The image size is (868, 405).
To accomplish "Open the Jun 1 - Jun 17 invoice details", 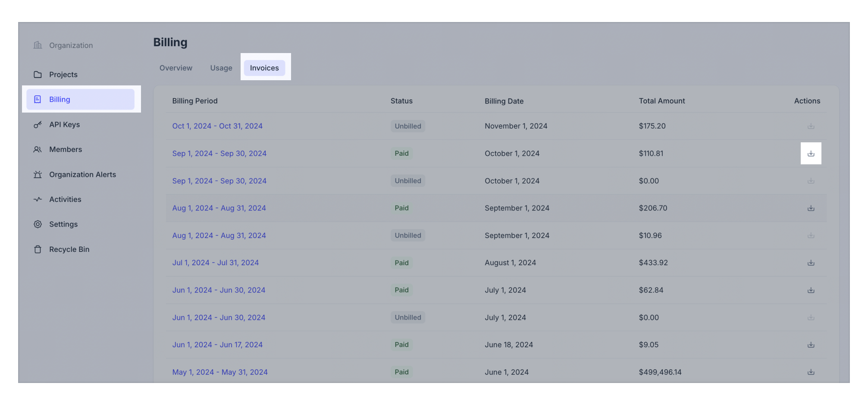I will pos(217,345).
